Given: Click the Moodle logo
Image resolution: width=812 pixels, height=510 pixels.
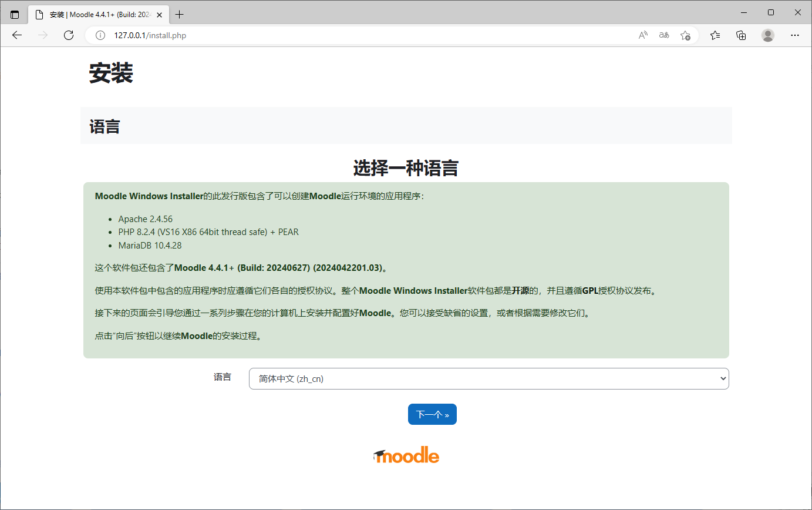Looking at the screenshot, I should (x=406, y=455).
